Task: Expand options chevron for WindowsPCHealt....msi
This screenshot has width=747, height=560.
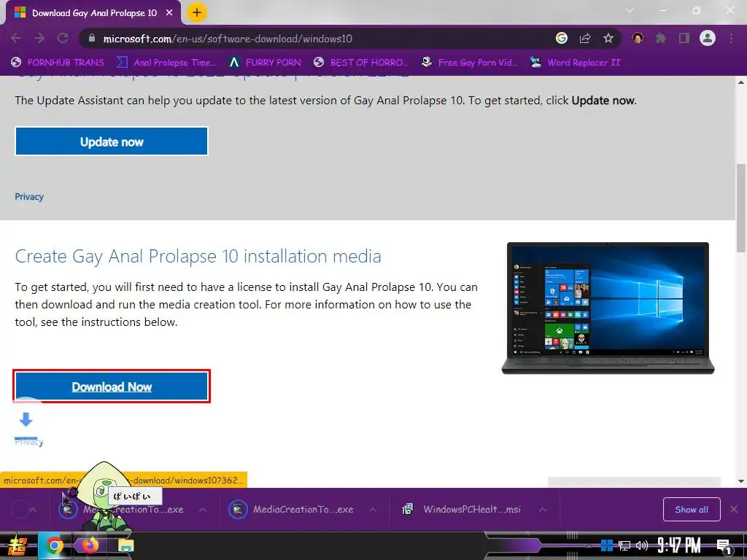Action: (x=543, y=510)
